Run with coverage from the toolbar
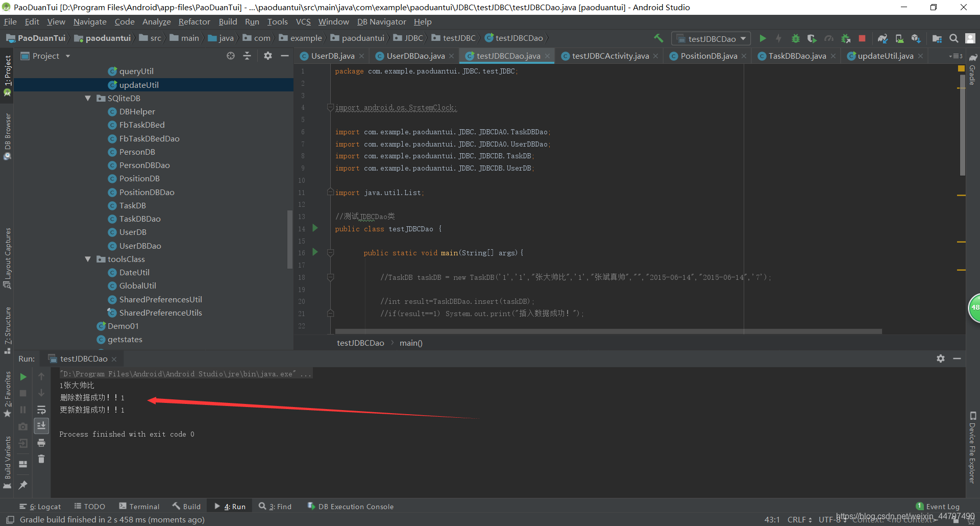 [812, 38]
